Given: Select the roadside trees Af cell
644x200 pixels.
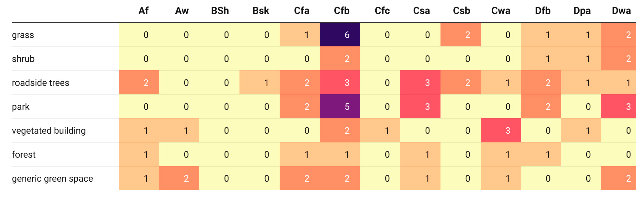Looking at the screenshot, I should tap(139, 83).
